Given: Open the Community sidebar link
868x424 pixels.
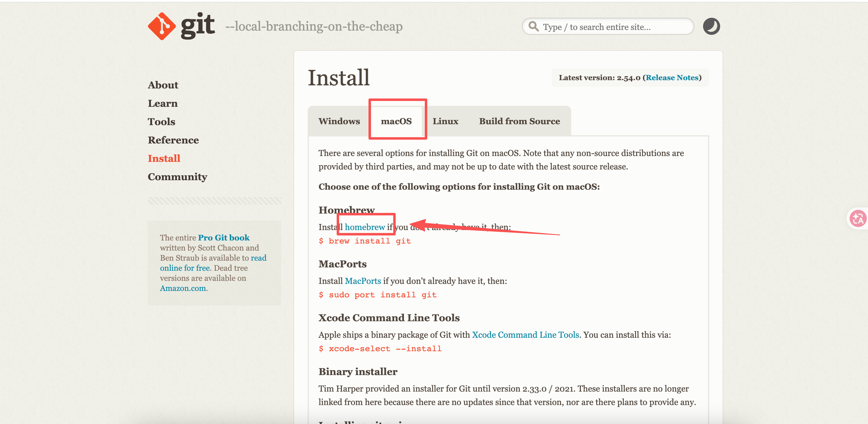Looking at the screenshot, I should pyautogui.click(x=177, y=177).
